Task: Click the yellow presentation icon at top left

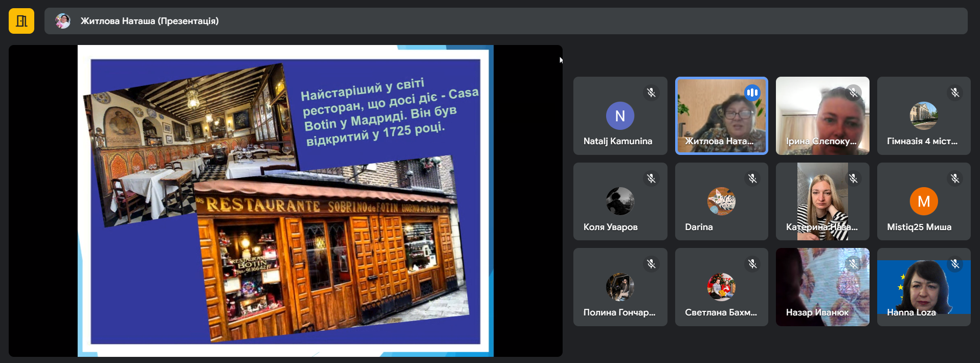Action: point(21,21)
